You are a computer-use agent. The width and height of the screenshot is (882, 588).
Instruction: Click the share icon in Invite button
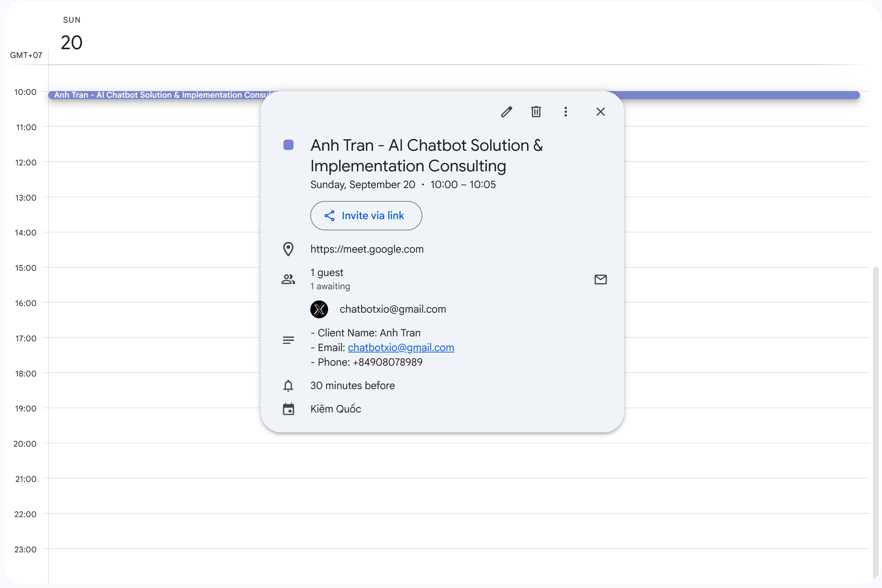coord(329,216)
